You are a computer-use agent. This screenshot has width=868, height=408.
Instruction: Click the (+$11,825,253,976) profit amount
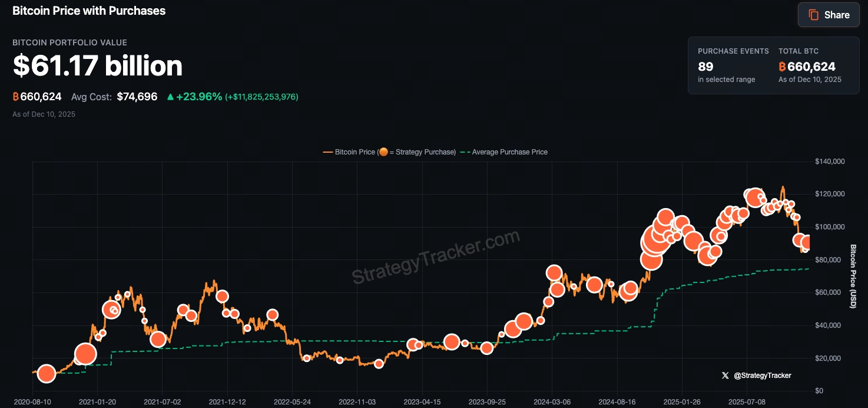tap(262, 97)
